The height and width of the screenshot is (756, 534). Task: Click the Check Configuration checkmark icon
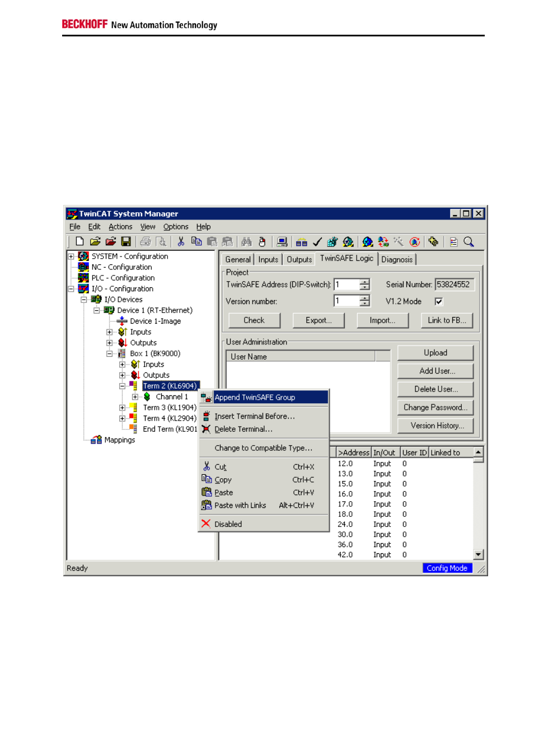(317, 242)
